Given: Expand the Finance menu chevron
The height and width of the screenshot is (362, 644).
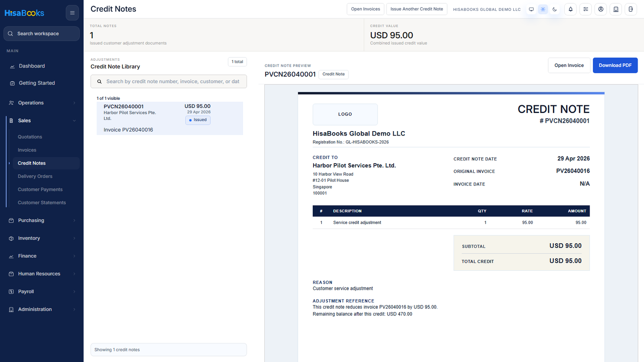Looking at the screenshot, I should (74, 256).
